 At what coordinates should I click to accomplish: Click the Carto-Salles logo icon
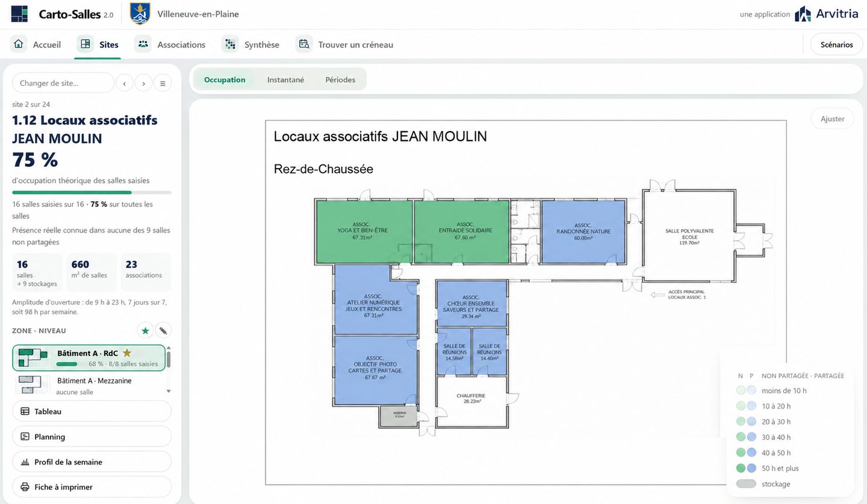19,14
